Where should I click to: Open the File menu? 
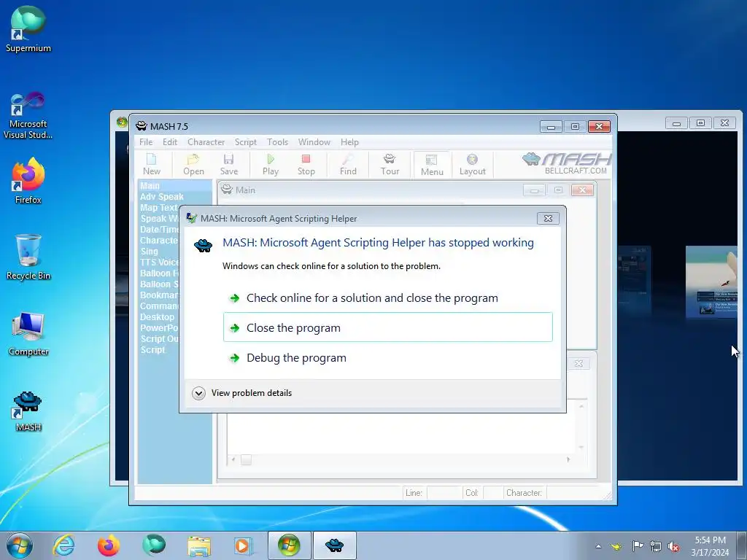pyautogui.click(x=146, y=142)
